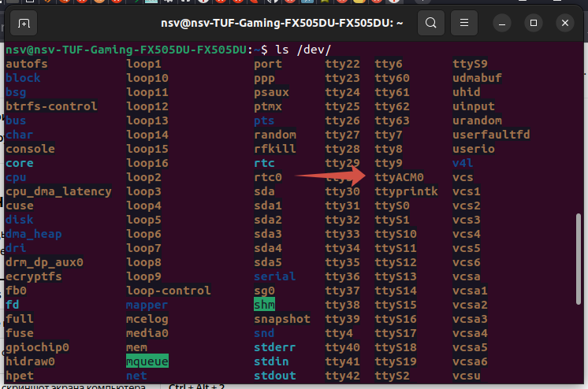Click the port entry
This screenshot has width=588, height=389.
(268, 64)
